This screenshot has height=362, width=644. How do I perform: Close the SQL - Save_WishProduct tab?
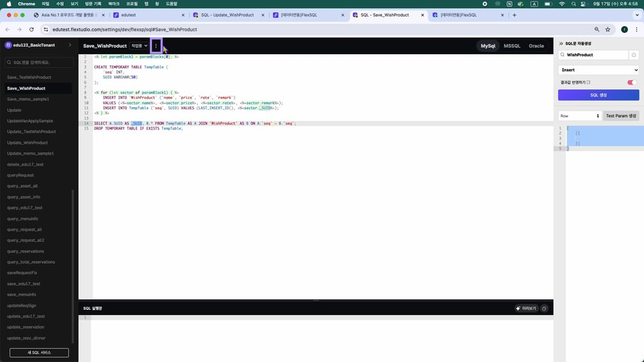(x=422, y=15)
